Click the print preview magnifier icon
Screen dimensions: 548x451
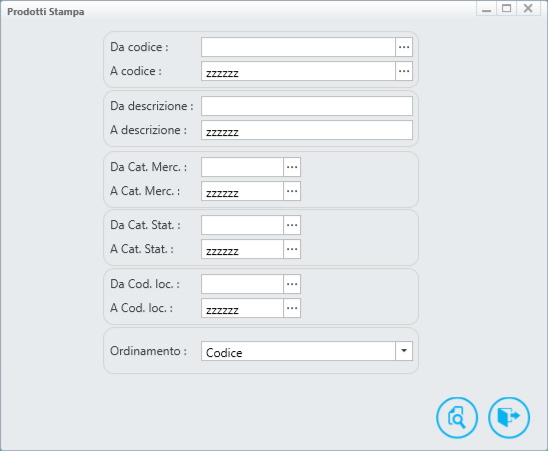[x=457, y=417]
